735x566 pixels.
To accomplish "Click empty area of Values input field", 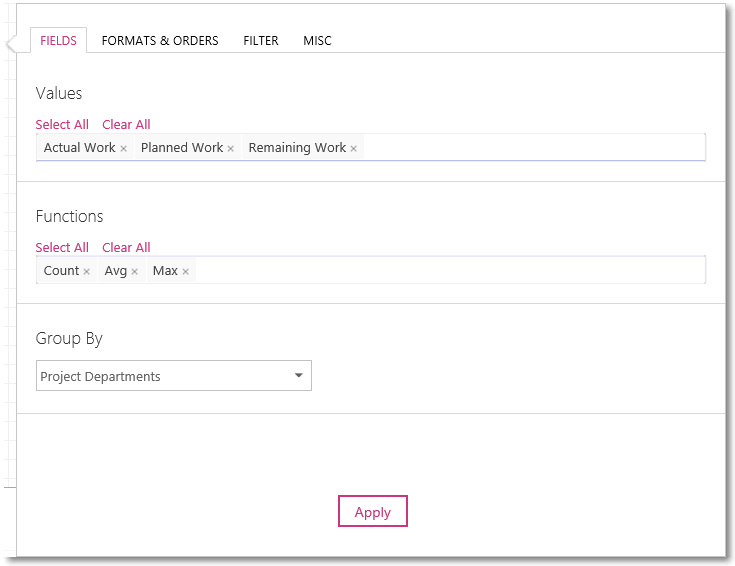I will click(534, 147).
